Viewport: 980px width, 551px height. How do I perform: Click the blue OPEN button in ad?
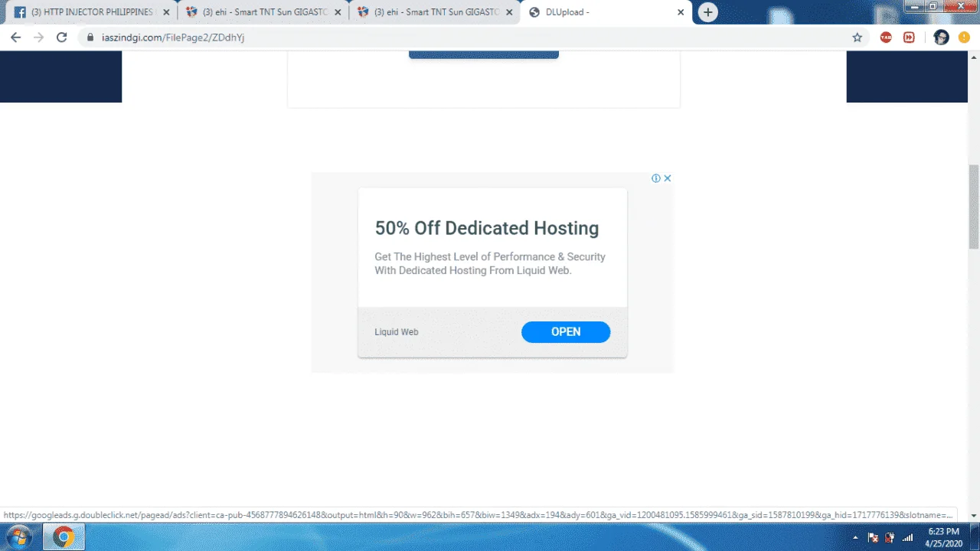(566, 331)
